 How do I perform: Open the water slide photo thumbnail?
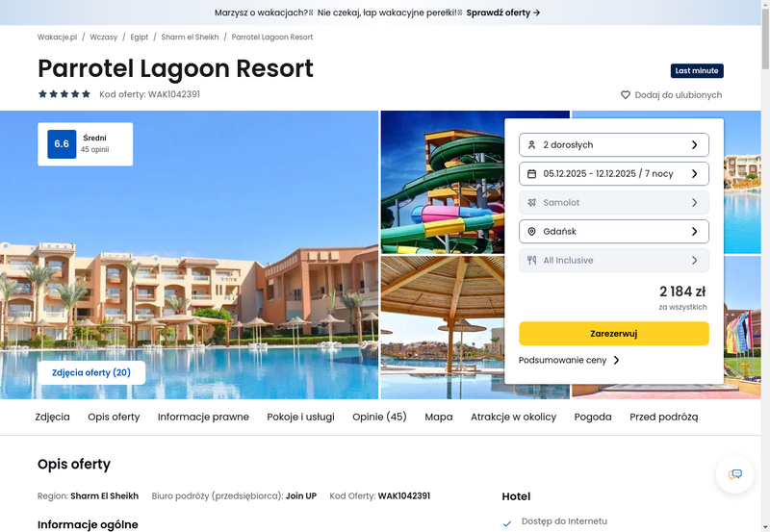click(443, 182)
